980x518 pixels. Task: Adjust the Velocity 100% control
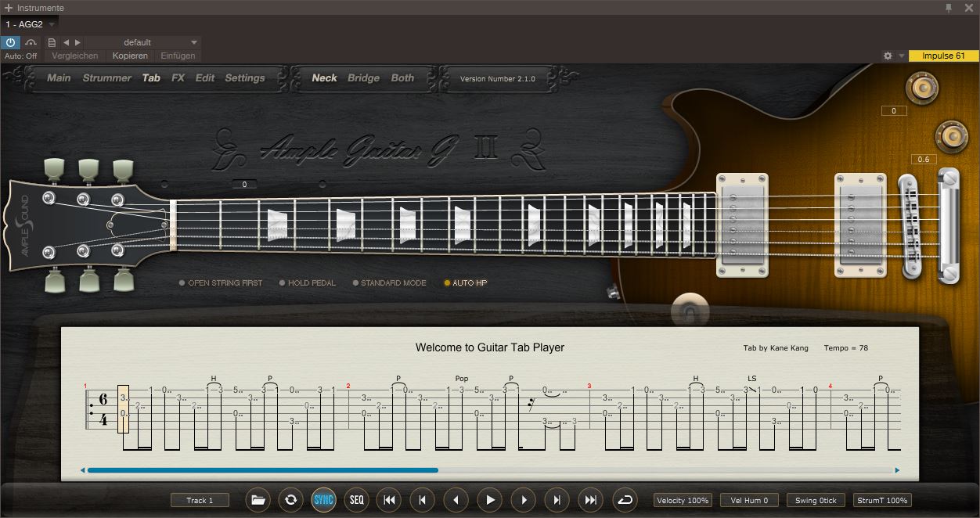683,500
